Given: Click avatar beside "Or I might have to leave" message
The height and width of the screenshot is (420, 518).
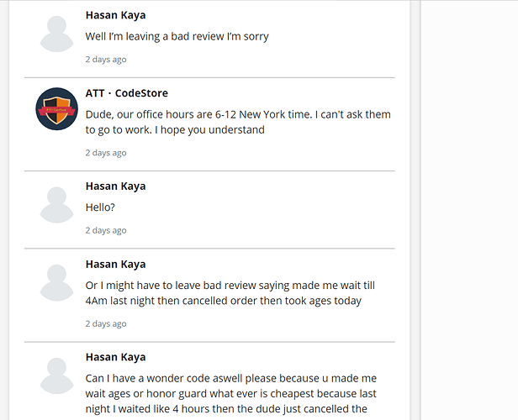Looking at the screenshot, I should (57, 282).
